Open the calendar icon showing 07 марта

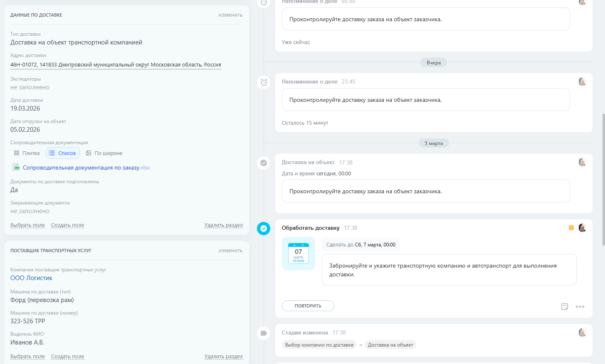coord(299,253)
